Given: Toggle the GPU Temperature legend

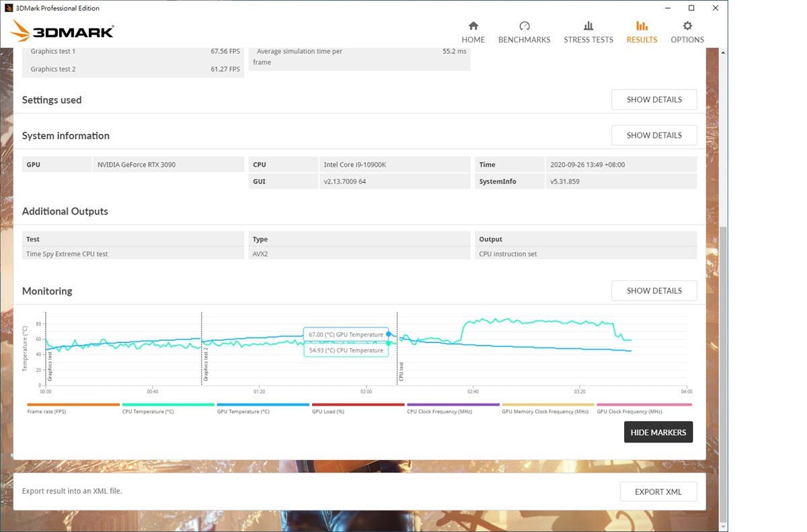Looking at the screenshot, I should click(243, 412).
